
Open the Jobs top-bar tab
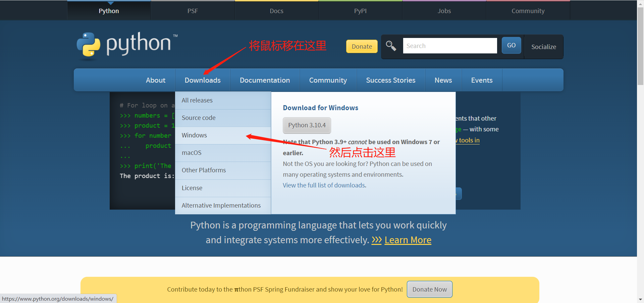point(444,11)
